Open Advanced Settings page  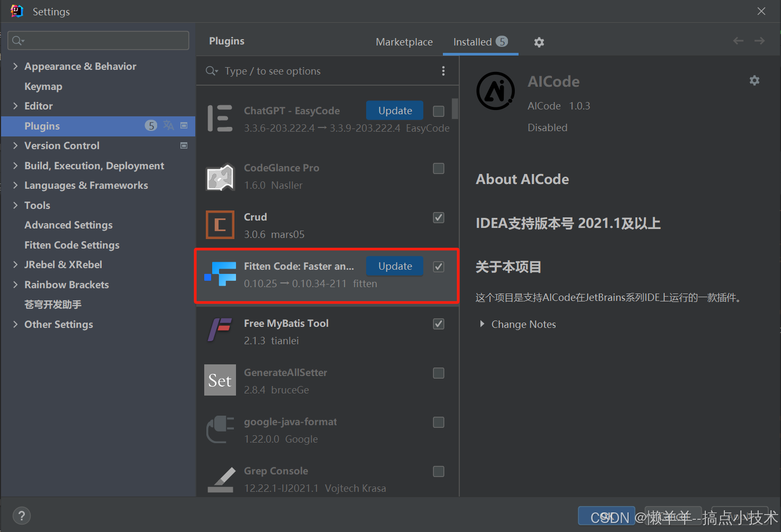(x=68, y=225)
